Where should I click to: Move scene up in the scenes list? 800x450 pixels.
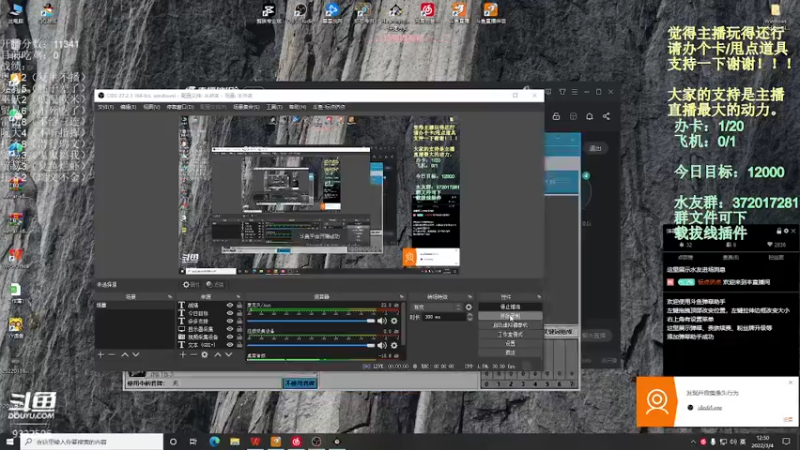(124, 355)
